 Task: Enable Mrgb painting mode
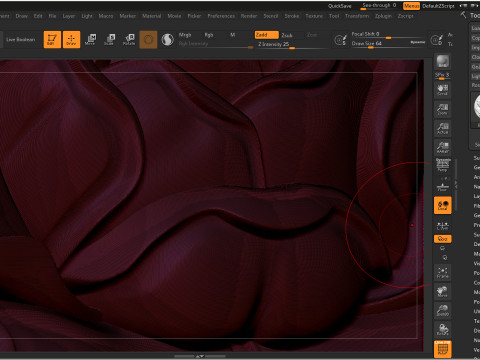(x=185, y=35)
